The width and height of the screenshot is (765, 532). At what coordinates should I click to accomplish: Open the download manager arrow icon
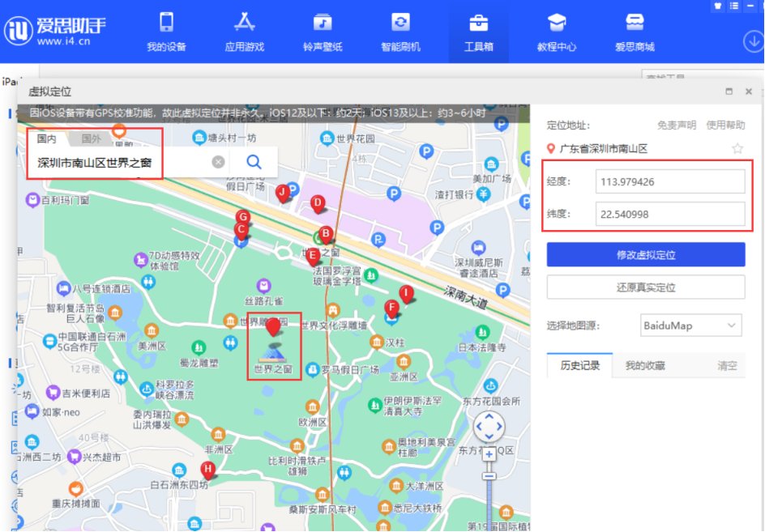[x=754, y=41]
